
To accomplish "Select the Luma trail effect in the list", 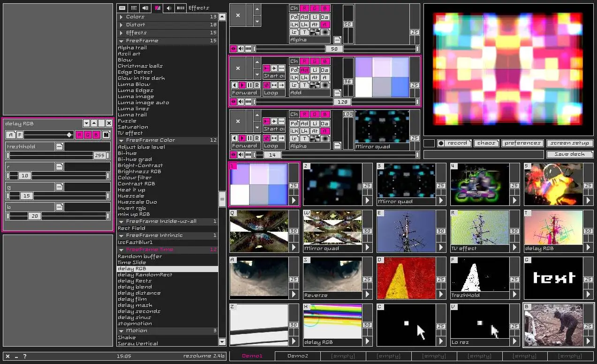I will pos(132,115).
